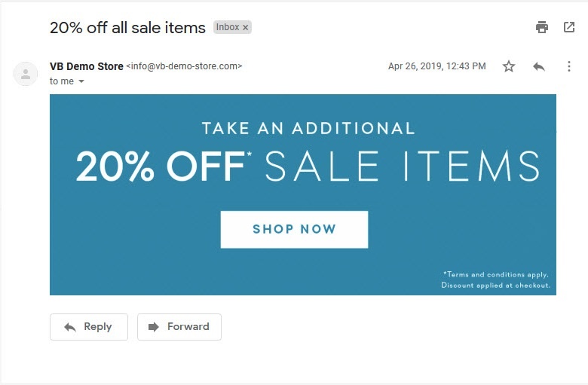
Task: Select the Inbox label chip
Action: [x=227, y=27]
